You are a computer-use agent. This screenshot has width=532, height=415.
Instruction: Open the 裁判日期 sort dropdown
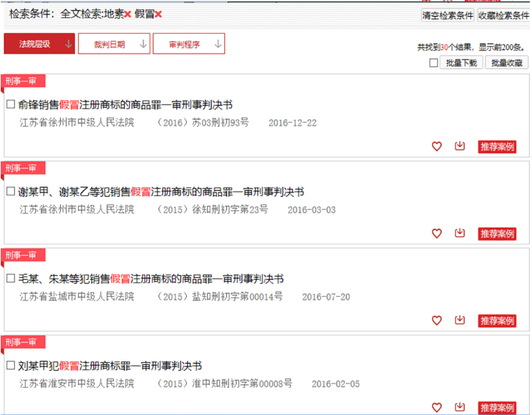click(x=114, y=44)
